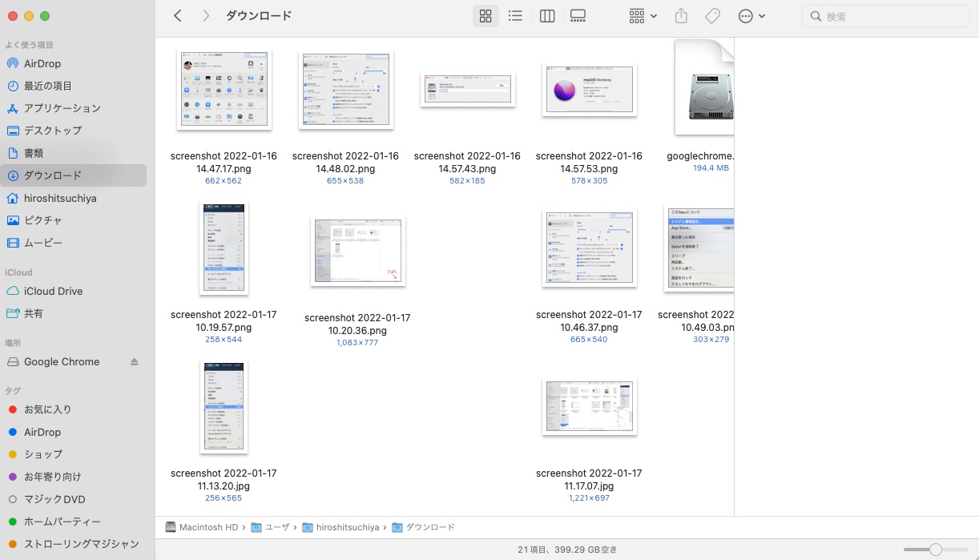
Task: Open the more actions ellipsis dropdown
Action: click(x=751, y=16)
